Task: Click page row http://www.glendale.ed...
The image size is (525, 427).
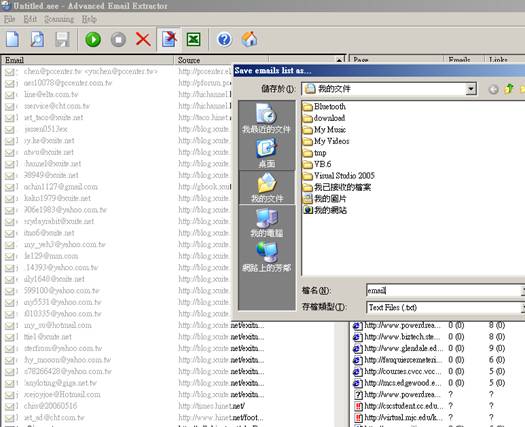Action: tap(398, 348)
